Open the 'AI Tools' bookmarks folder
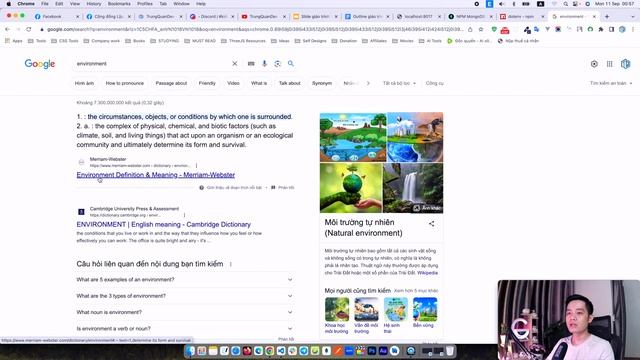The height and width of the screenshot is (360, 640). pos(431,41)
